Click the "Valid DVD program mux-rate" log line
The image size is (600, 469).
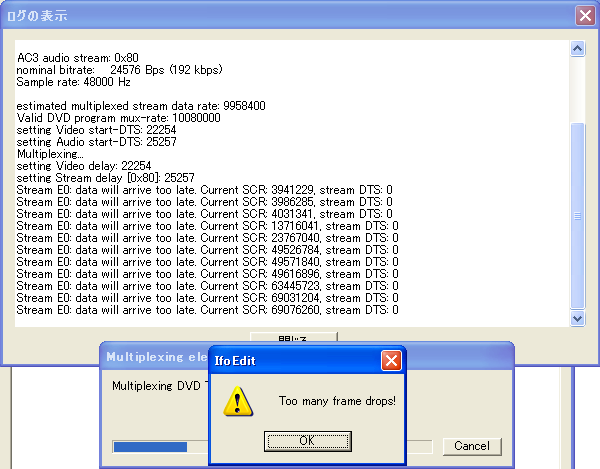click(112, 118)
